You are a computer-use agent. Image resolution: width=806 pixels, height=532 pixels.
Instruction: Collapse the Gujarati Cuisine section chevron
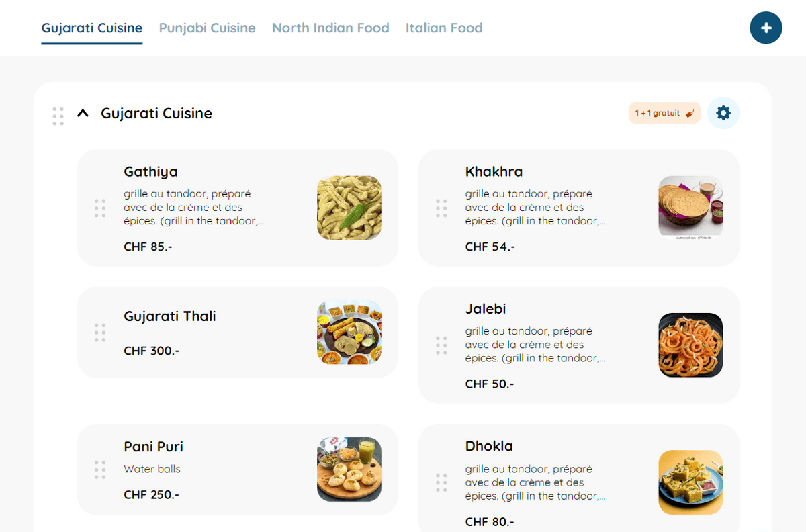[83, 114]
